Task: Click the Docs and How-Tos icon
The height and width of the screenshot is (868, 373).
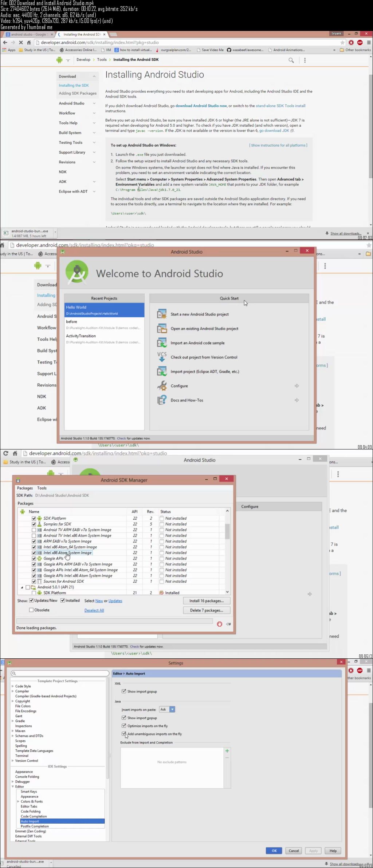Action: 161,400
